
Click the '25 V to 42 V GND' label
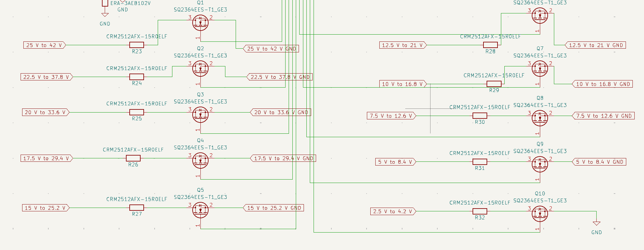click(271, 49)
